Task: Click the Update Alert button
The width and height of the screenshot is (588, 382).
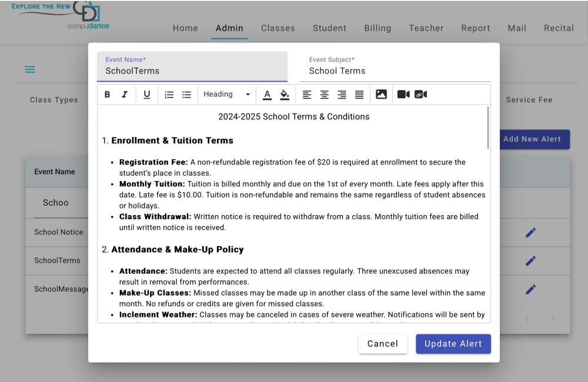Action: [x=453, y=344]
